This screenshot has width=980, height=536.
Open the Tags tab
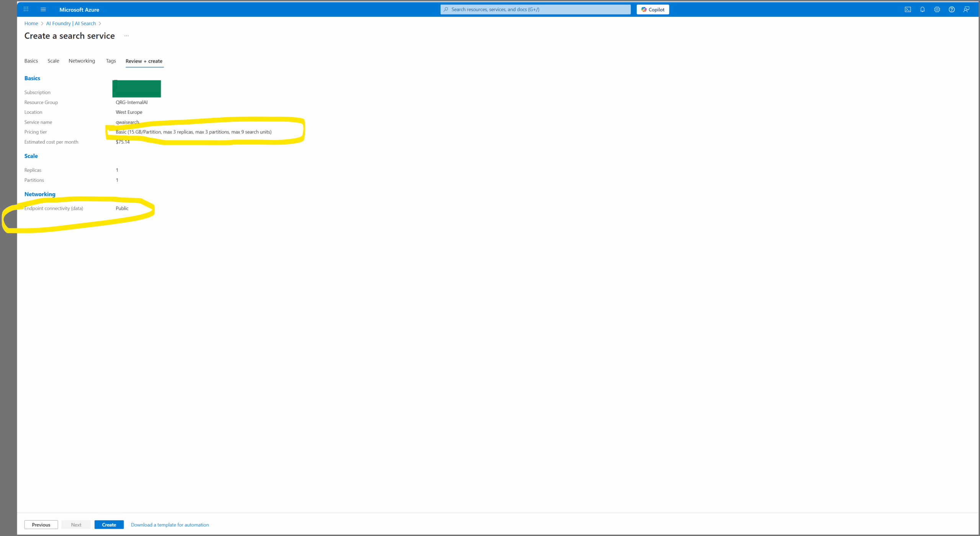coord(111,61)
